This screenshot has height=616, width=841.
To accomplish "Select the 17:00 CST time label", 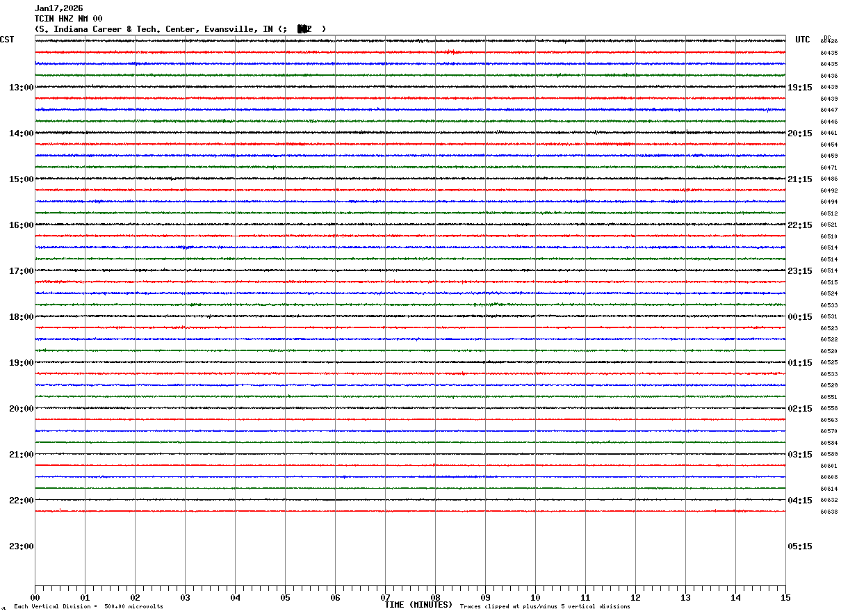I will coord(21,271).
